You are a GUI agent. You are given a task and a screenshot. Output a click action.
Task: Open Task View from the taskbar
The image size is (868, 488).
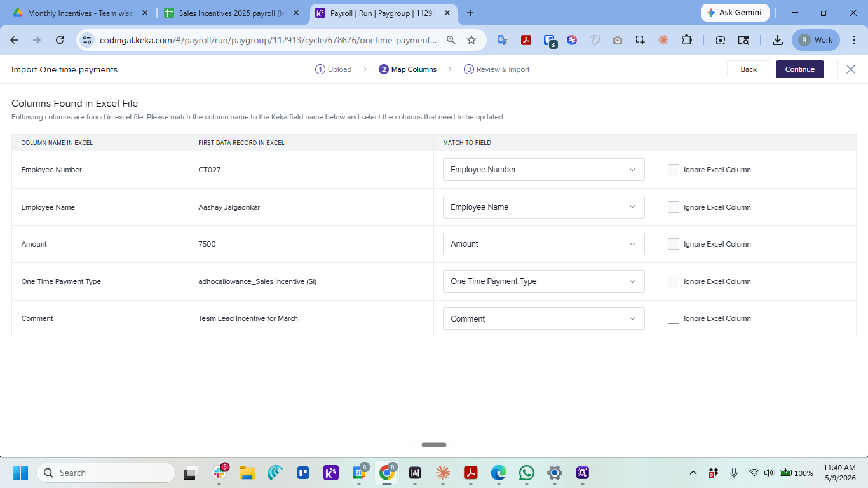191,473
